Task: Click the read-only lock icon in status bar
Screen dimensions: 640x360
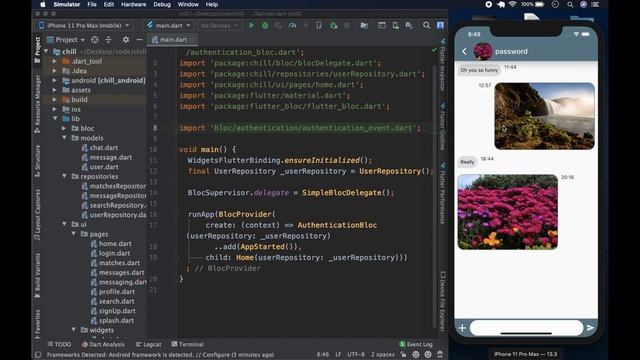Action: [x=403, y=355]
